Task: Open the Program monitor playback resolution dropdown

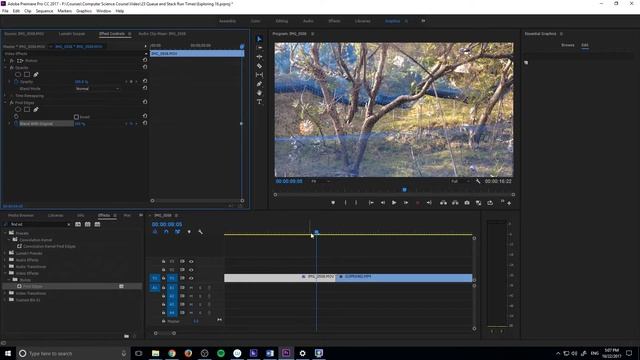Action: (460, 181)
